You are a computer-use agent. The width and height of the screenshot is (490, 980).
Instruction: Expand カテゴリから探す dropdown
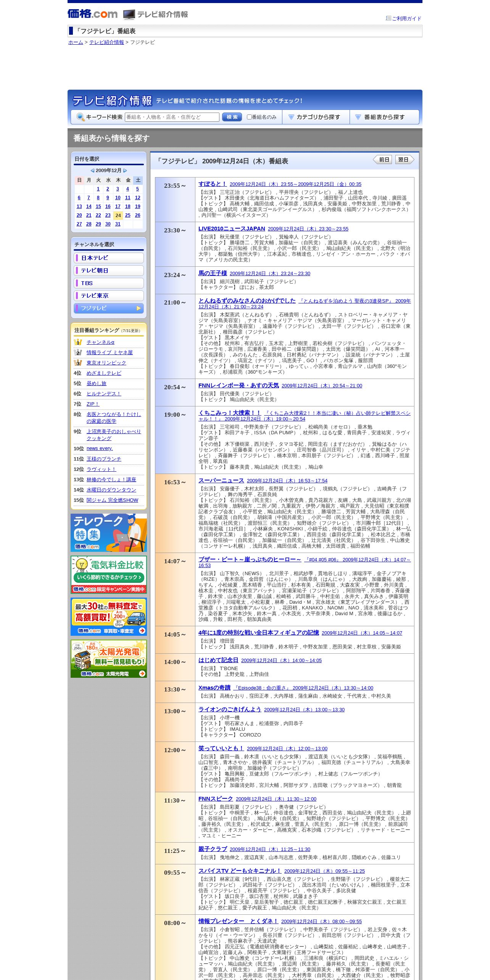point(316,117)
